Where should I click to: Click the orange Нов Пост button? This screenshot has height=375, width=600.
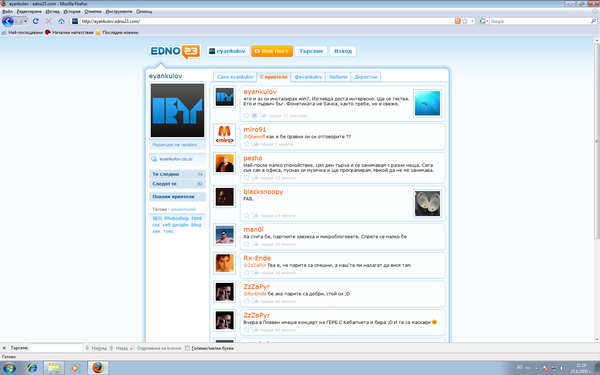click(272, 51)
